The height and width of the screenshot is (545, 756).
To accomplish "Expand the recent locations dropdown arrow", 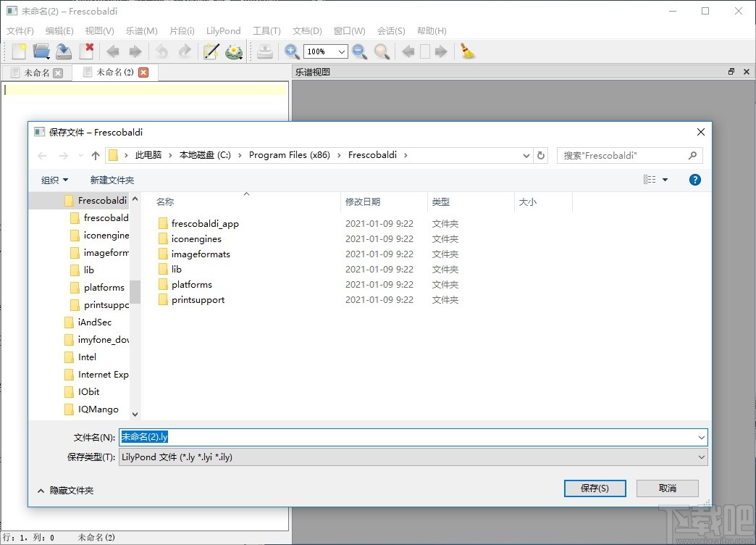I will [x=80, y=155].
